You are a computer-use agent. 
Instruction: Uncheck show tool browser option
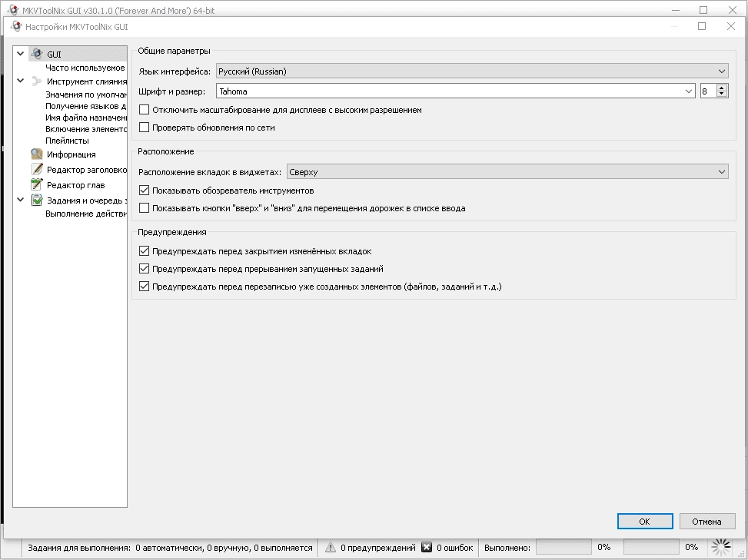(144, 191)
